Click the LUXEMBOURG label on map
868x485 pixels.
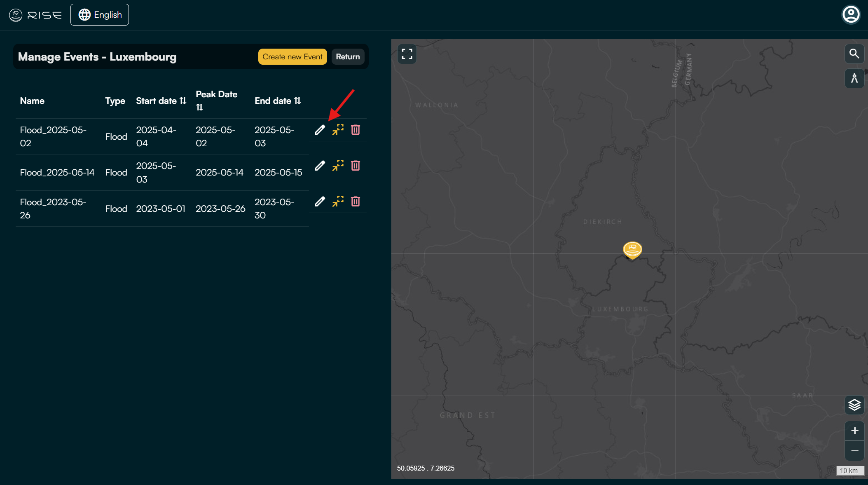(x=620, y=309)
